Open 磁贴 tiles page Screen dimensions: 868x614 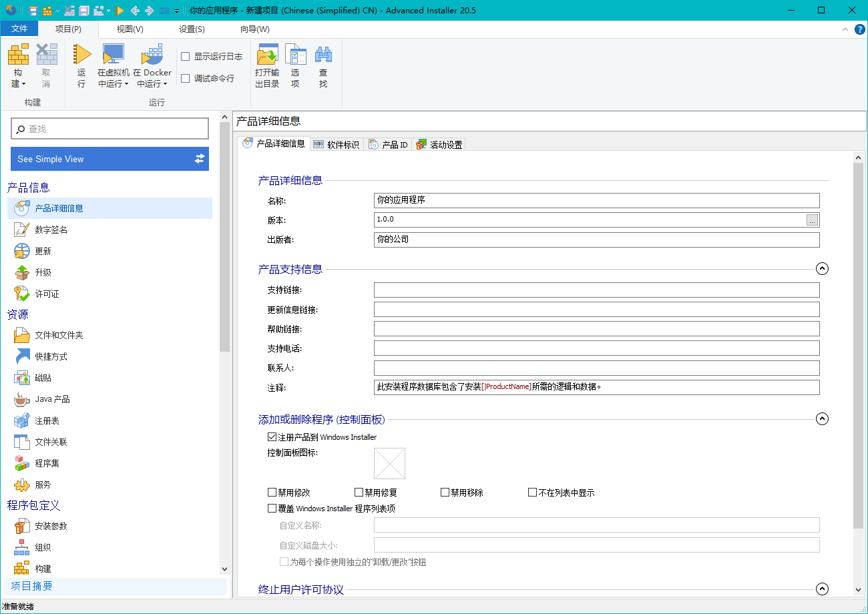pyautogui.click(x=110, y=378)
